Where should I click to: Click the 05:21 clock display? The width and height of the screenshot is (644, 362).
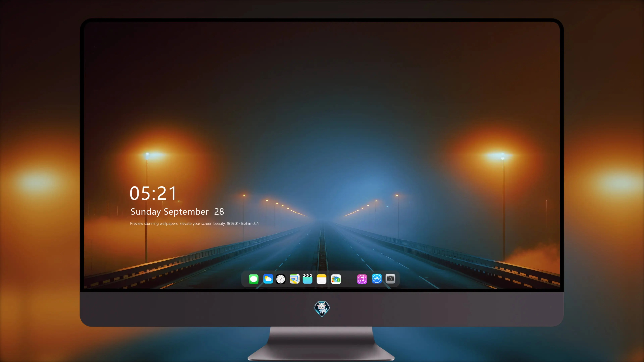point(153,193)
